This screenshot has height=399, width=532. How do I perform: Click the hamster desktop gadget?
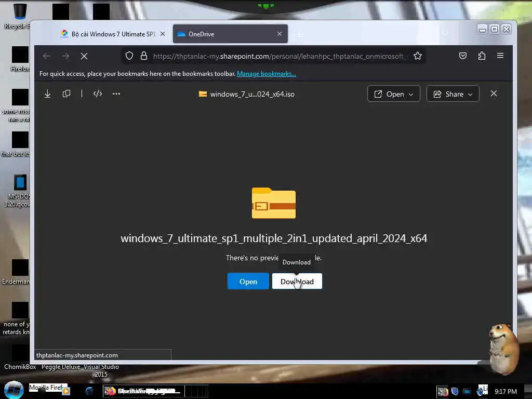pyautogui.click(x=503, y=349)
